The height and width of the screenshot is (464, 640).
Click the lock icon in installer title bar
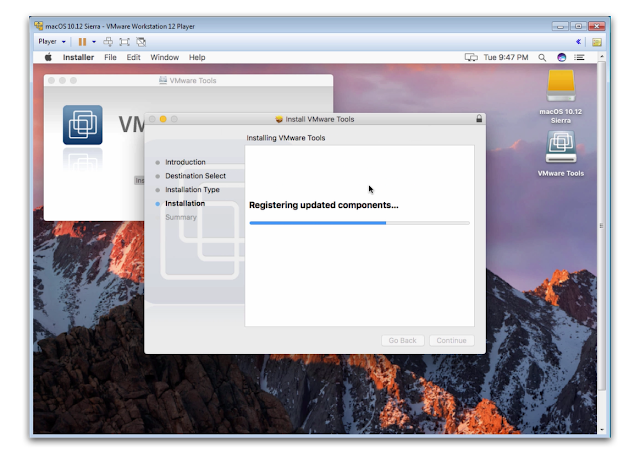click(479, 119)
